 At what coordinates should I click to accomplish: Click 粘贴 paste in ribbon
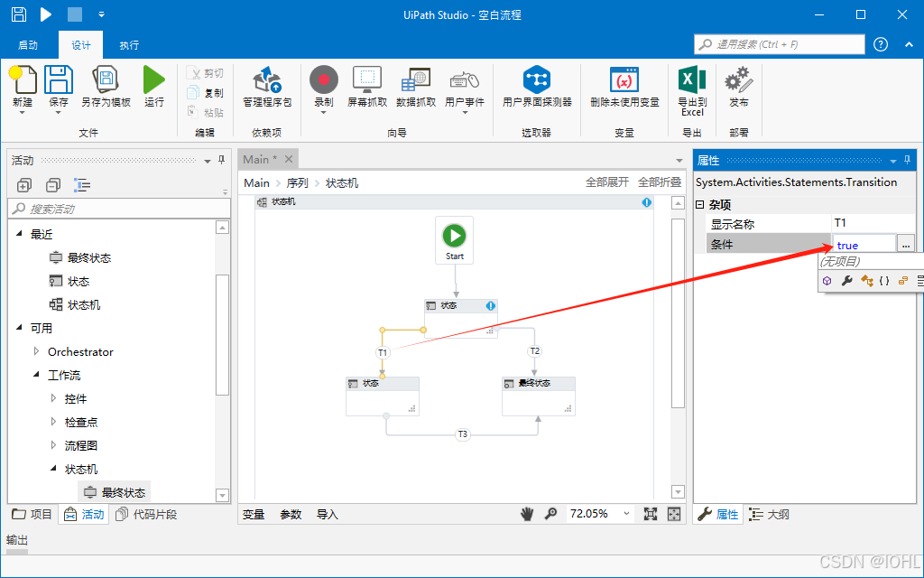(x=205, y=112)
